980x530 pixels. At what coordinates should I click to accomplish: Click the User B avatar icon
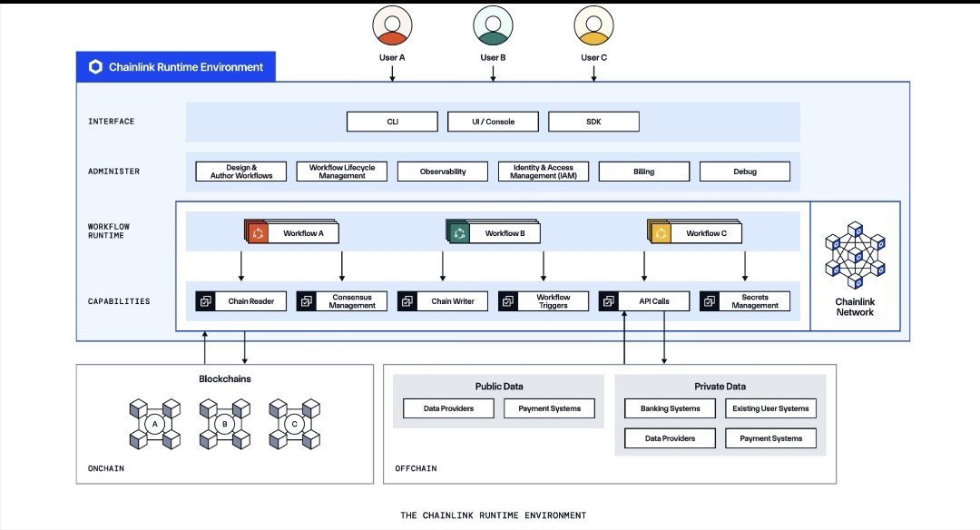pyautogui.click(x=493, y=25)
